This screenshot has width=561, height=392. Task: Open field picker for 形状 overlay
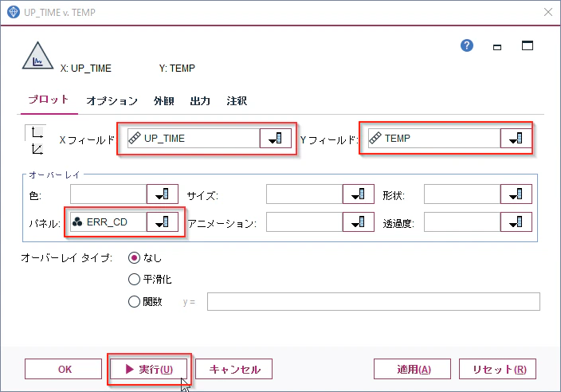click(x=516, y=194)
